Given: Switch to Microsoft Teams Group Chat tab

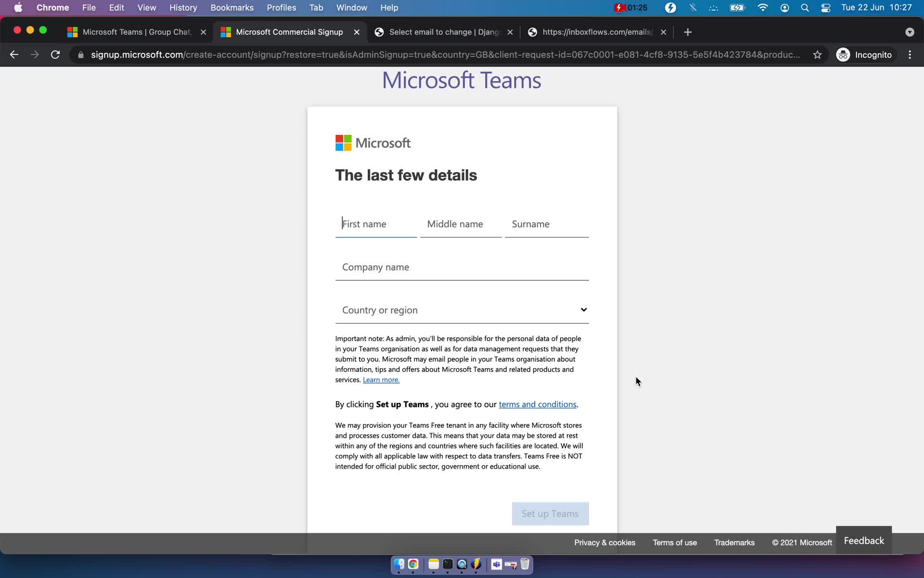Looking at the screenshot, I should click(136, 32).
